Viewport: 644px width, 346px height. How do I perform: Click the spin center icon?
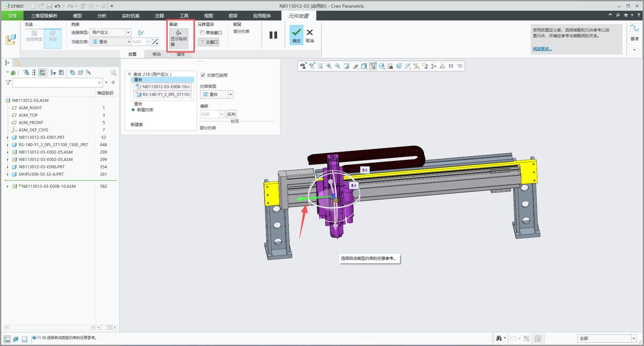(x=434, y=66)
